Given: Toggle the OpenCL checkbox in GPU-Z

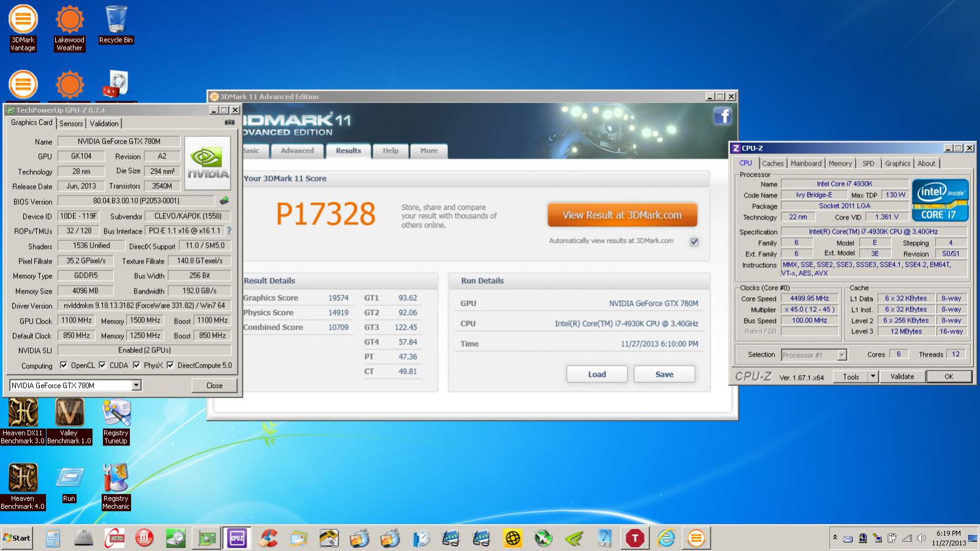Looking at the screenshot, I should click(x=64, y=365).
